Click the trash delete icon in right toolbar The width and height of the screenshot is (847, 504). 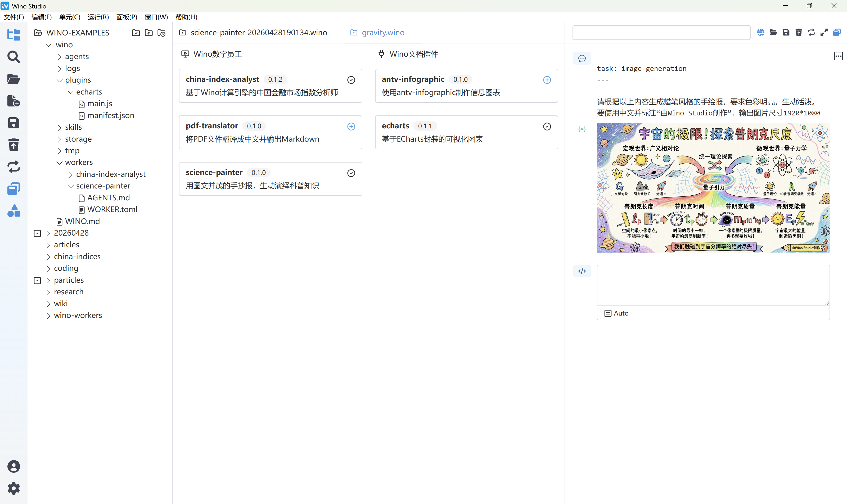[x=799, y=33]
